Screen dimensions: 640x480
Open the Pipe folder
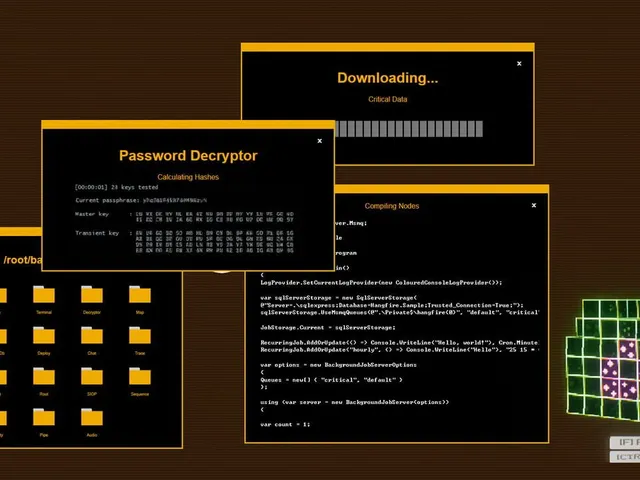pyautogui.click(x=44, y=418)
